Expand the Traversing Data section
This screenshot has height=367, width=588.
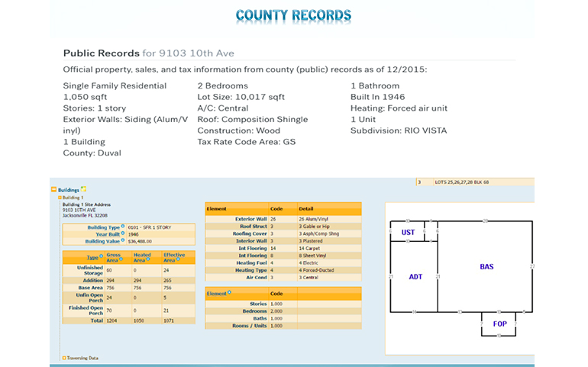tap(63, 357)
